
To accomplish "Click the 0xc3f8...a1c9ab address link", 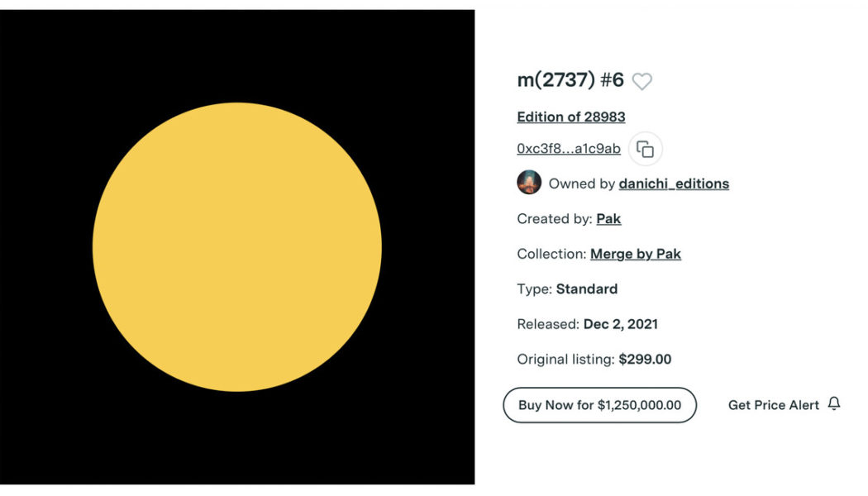I will pos(569,149).
